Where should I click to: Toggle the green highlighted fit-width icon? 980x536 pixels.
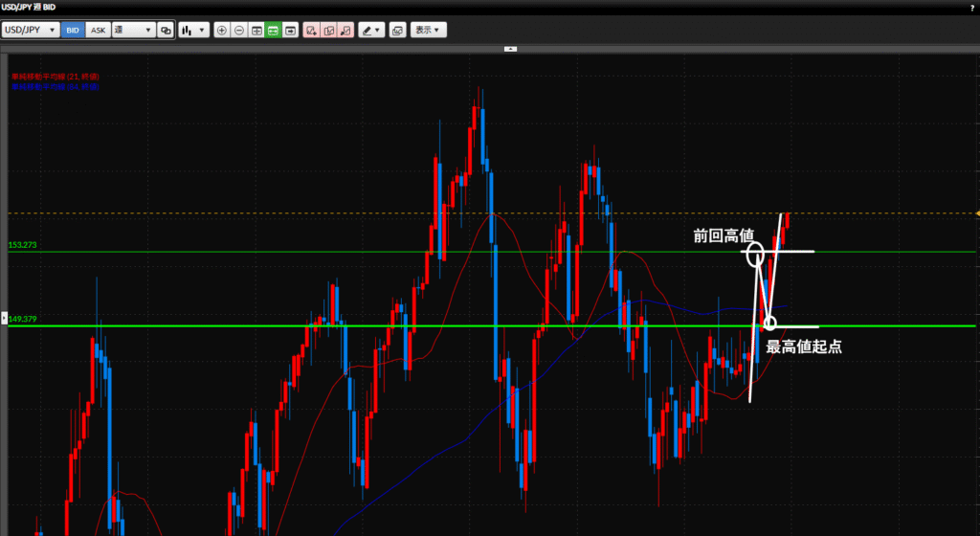pyautogui.click(x=273, y=30)
